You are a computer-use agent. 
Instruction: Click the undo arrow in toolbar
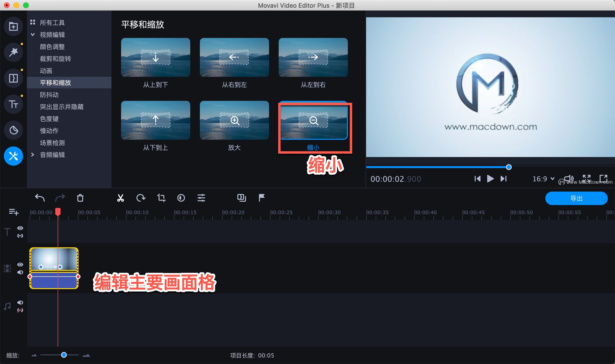40,198
